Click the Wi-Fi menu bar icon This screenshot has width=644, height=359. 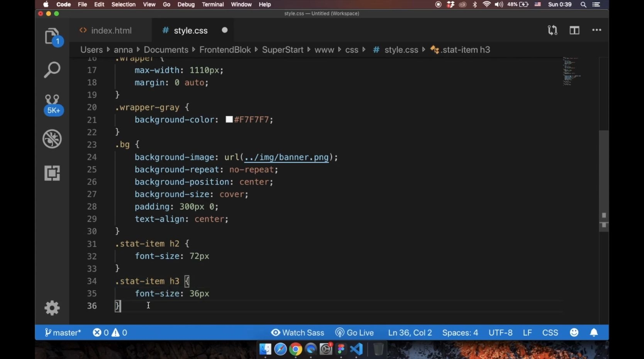point(486,5)
